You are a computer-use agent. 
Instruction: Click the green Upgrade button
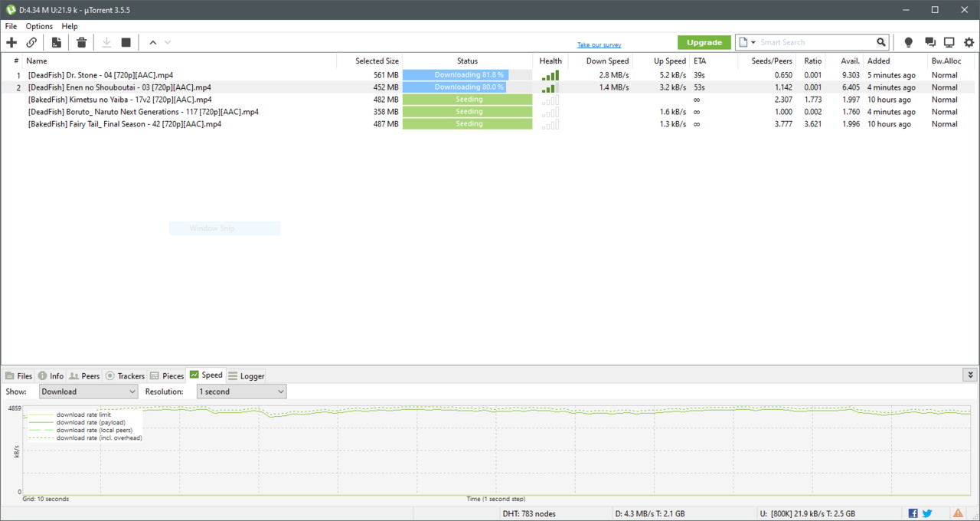pos(704,43)
